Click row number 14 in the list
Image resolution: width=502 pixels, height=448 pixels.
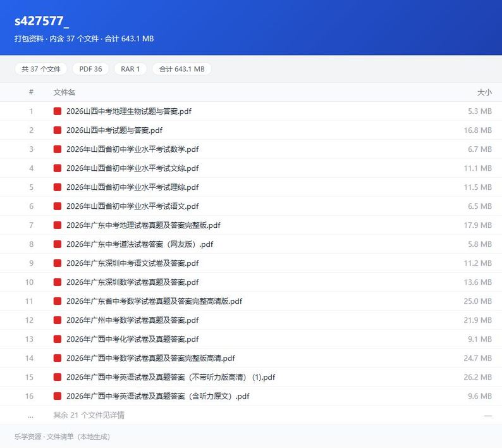pyautogui.click(x=30, y=358)
